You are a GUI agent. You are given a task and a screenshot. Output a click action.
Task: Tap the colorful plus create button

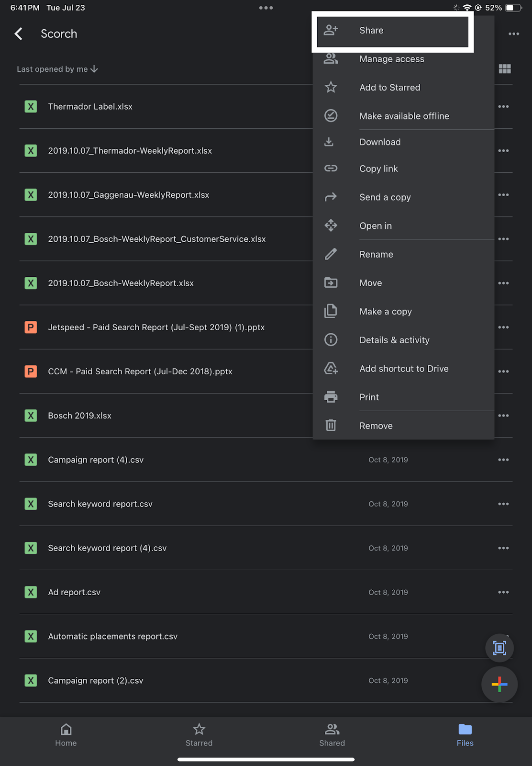(x=499, y=685)
